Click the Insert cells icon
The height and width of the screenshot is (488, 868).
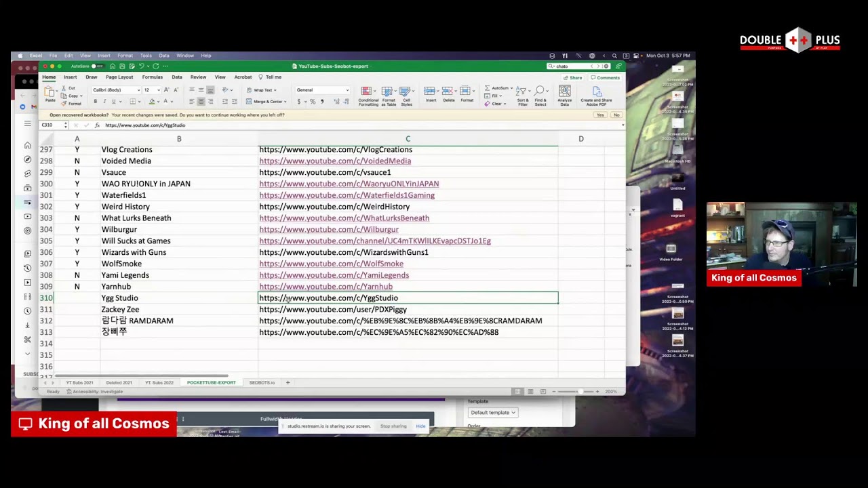pos(431,91)
